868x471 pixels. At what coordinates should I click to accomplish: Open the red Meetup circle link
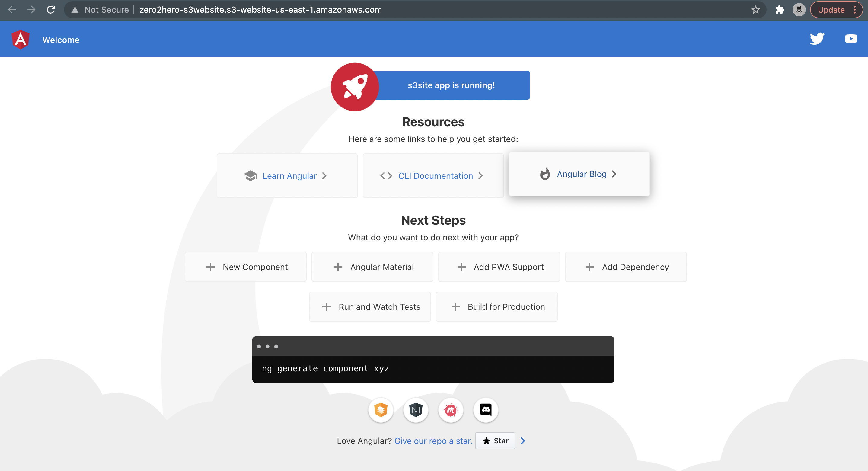coord(451,410)
